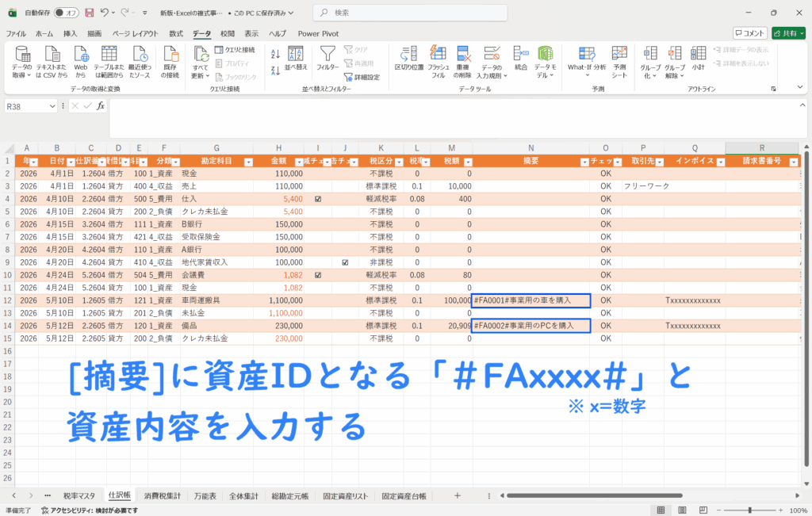Toggle the checkbox in the 仕入 row
The image size is (812, 516).
point(318,199)
